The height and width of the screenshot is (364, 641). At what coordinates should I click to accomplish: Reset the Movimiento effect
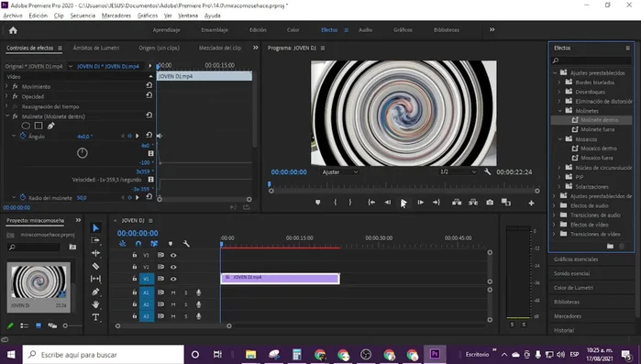click(149, 85)
